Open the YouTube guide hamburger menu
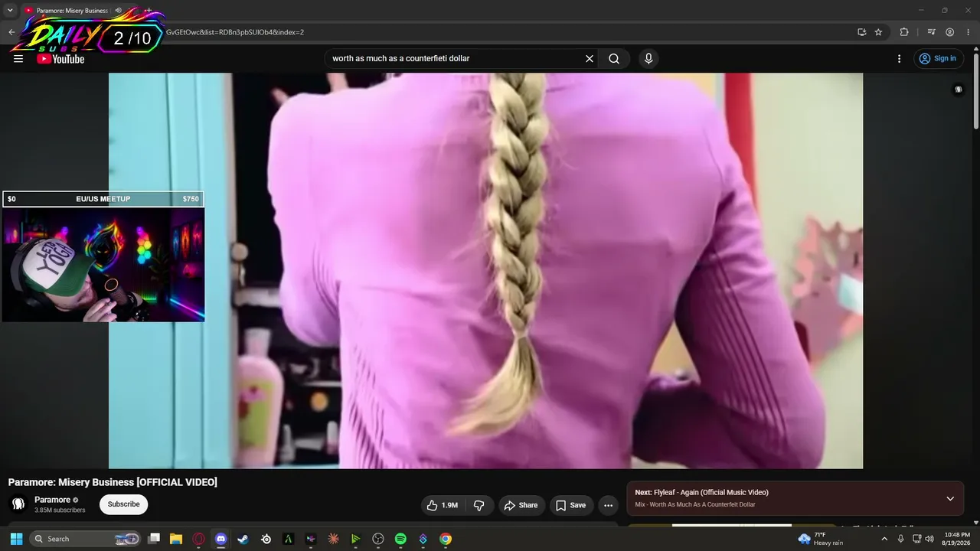The width and height of the screenshot is (980, 551). pos(18,59)
